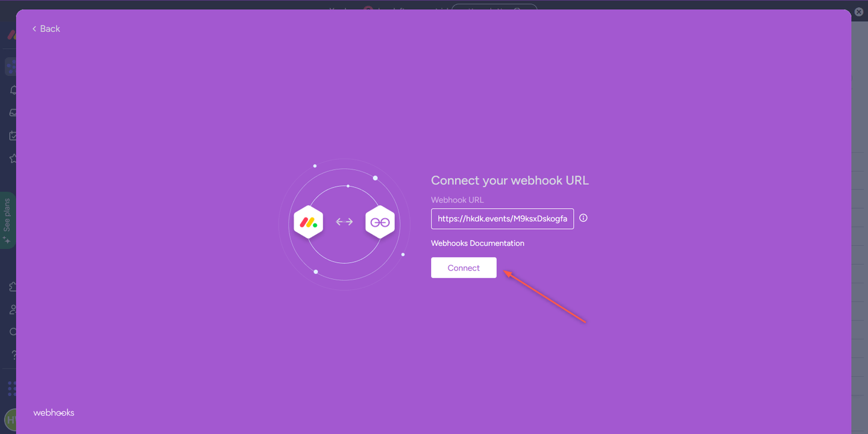Go Back using the chevron link
868x434 pixels.
tap(45, 28)
